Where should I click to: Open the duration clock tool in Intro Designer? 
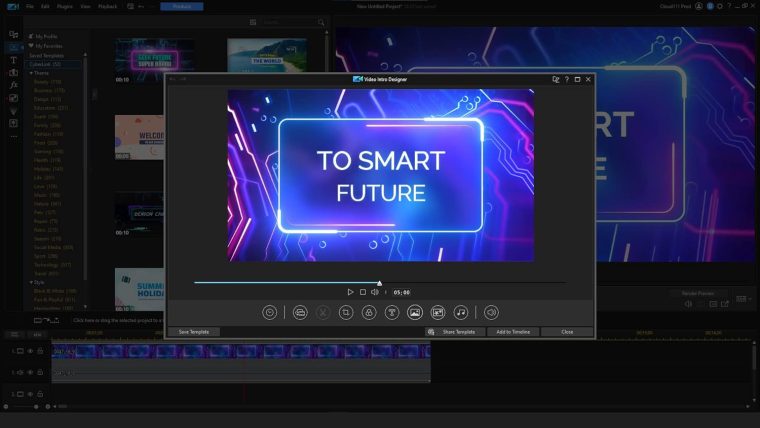coord(269,313)
